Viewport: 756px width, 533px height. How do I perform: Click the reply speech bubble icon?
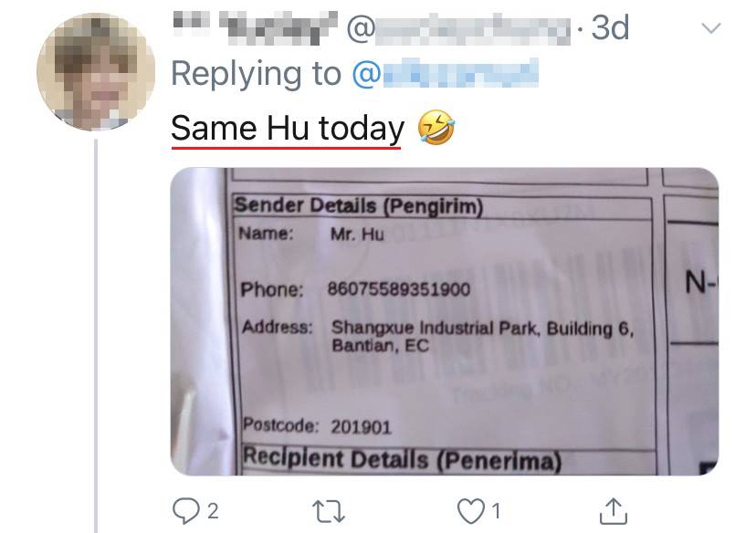tap(185, 511)
